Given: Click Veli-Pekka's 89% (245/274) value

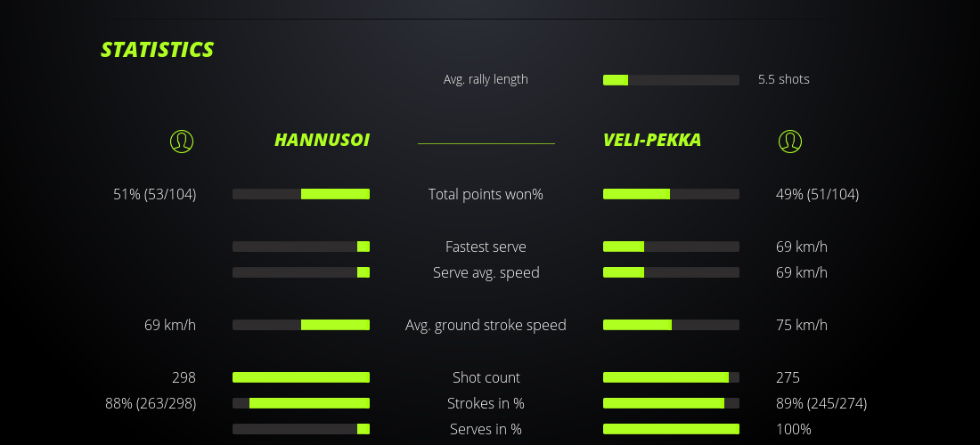Looking at the screenshot, I should pos(821,403).
